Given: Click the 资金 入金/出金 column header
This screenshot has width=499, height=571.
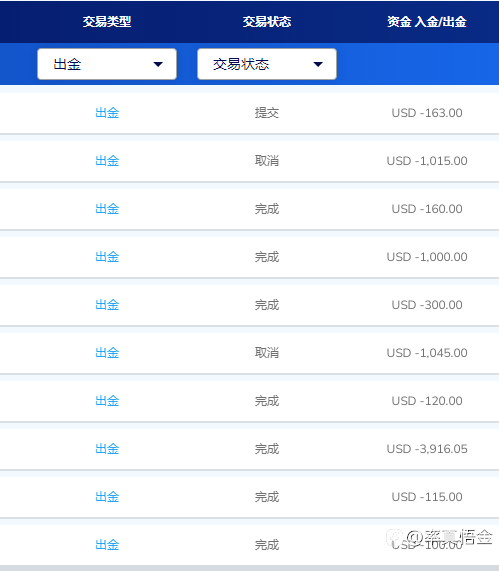Looking at the screenshot, I should coord(427,21).
